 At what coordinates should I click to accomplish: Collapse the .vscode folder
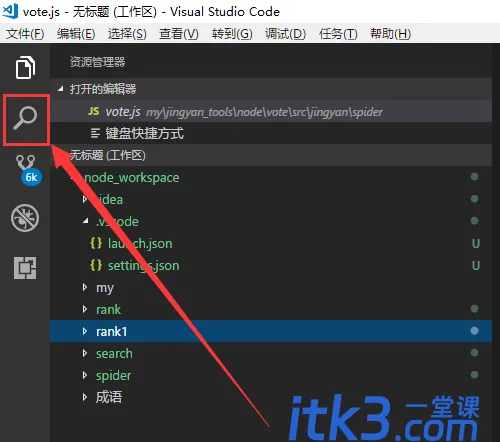pos(86,221)
